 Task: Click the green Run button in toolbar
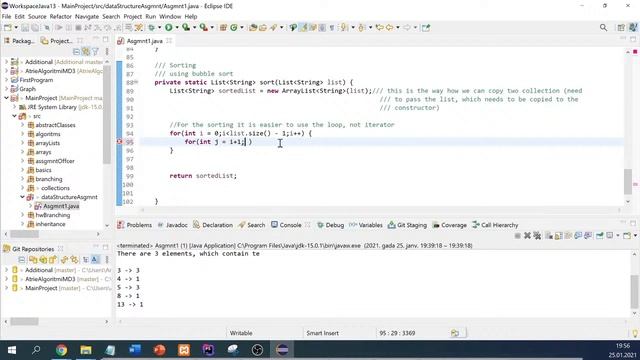[x=169, y=28]
